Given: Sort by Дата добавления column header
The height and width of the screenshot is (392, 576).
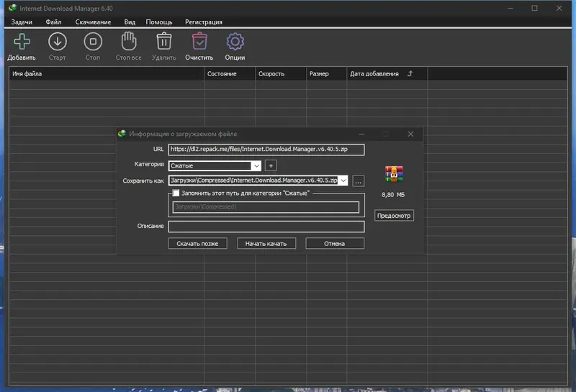Looking at the screenshot, I should click(387, 74).
